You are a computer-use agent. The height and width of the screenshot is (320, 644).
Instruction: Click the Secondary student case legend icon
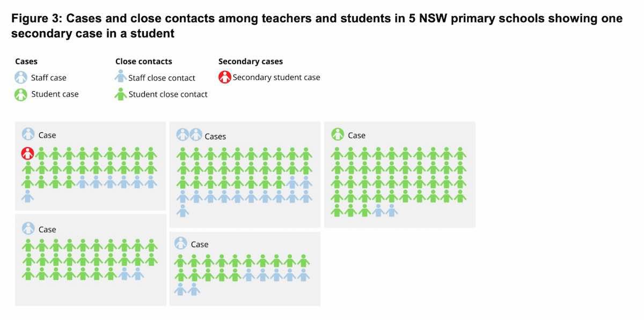coord(224,77)
